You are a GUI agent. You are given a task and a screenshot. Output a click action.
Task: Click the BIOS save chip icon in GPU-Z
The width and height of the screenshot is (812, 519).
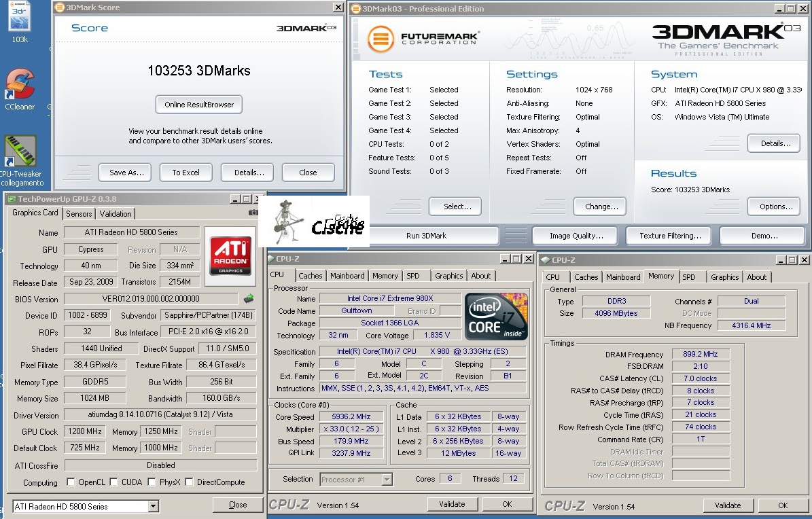coord(249,298)
